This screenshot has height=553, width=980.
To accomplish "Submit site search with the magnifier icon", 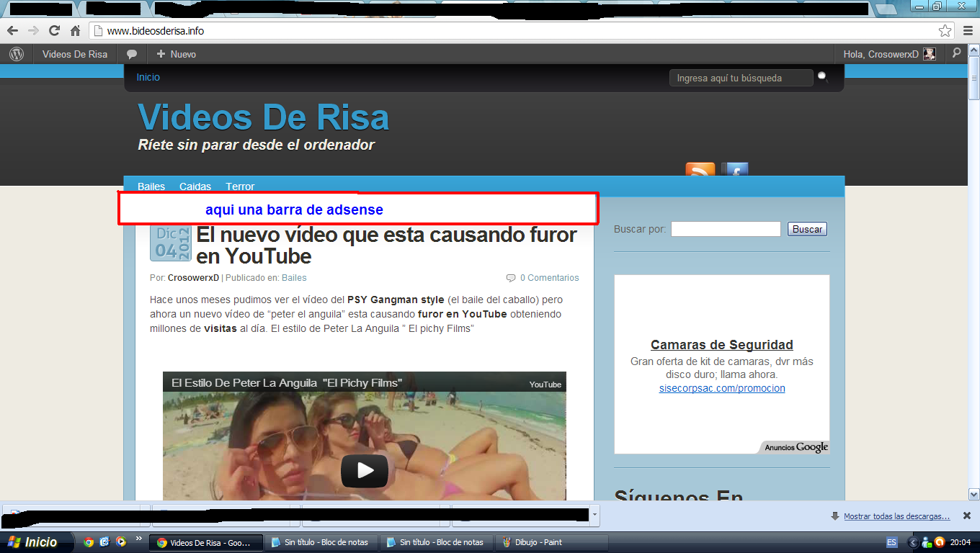I will (x=822, y=77).
